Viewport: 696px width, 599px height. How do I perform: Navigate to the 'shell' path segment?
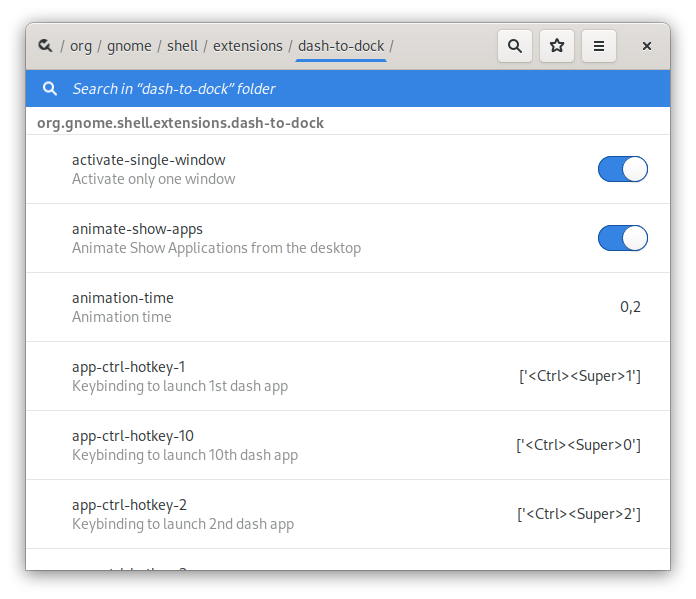click(182, 46)
